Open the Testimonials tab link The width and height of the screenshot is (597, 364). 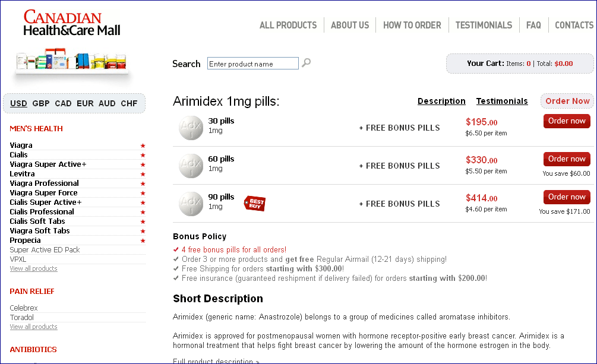coord(502,101)
